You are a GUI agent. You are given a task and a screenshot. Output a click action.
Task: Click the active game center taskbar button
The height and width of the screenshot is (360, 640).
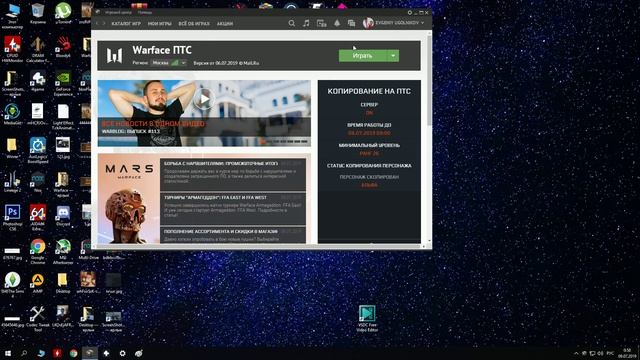pos(90,353)
